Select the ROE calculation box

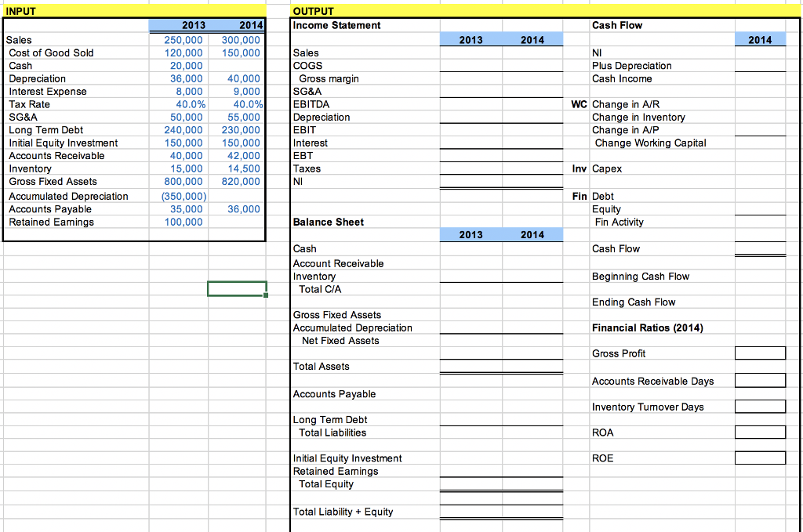(760, 458)
